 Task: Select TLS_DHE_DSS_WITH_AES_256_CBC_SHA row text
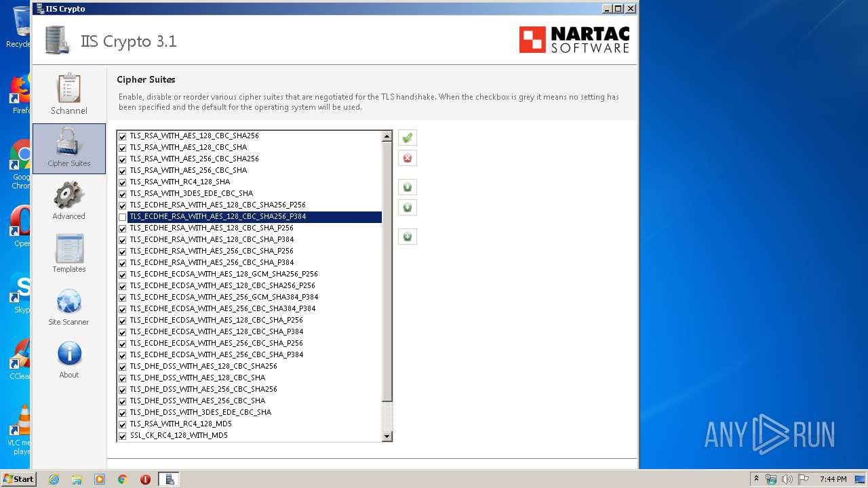pyautogui.click(x=197, y=401)
